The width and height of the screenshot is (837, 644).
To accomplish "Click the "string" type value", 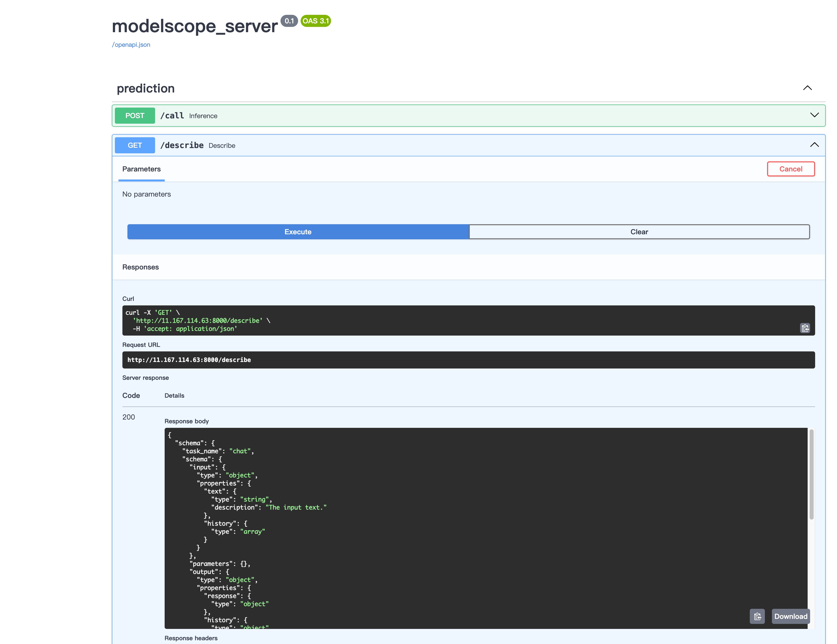I will [254, 499].
